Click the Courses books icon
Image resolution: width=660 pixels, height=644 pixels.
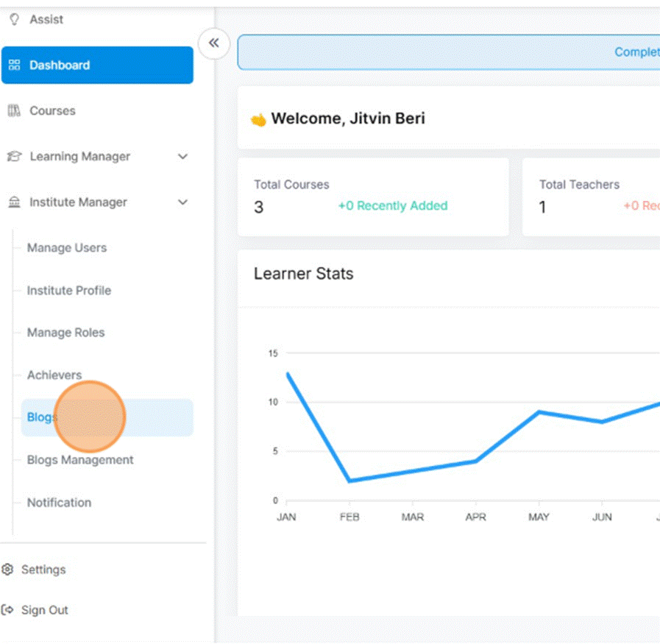pyautogui.click(x=14, y=111)
